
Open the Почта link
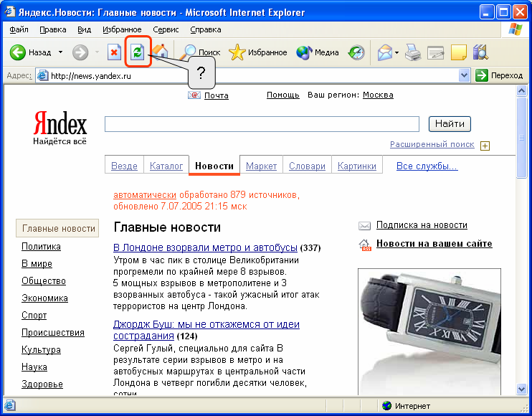pyautogui.click(x=216, y=95)
